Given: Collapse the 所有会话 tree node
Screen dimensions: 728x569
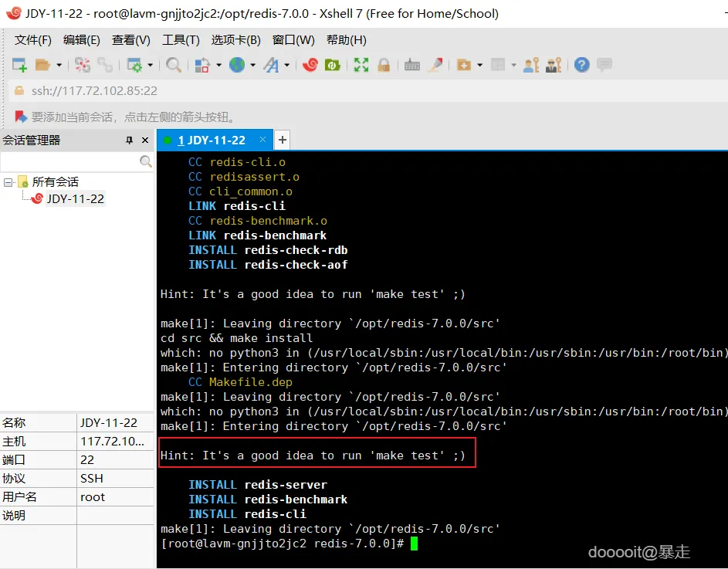Looking at the screenshot, I should 8,182.
